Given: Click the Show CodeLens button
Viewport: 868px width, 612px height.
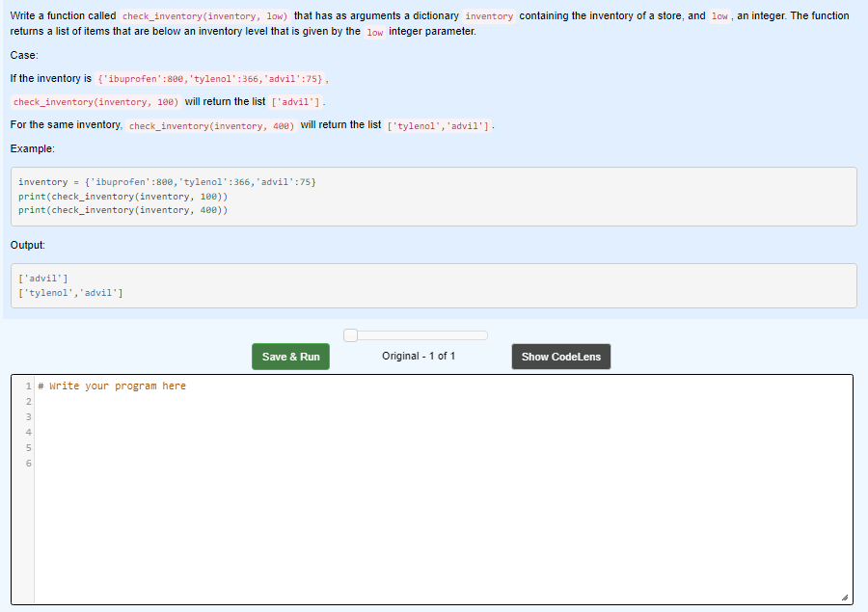Looking at the screenshot, I should [561, 356].
